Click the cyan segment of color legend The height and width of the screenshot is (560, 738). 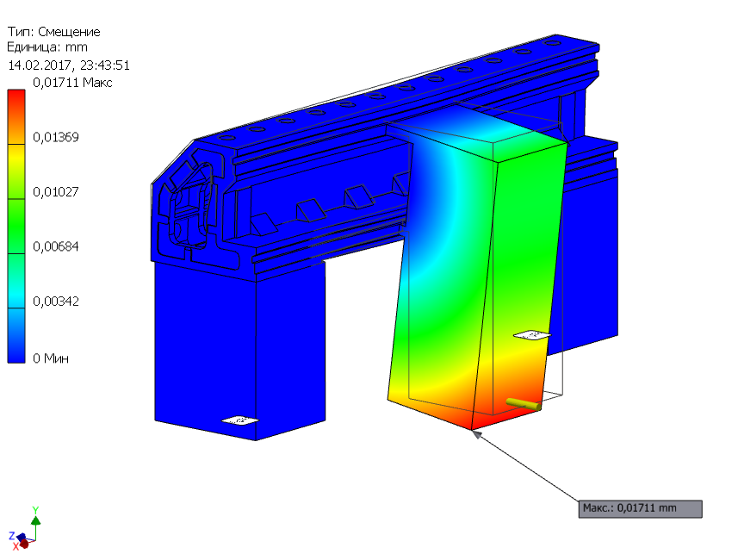pos(16,281)
